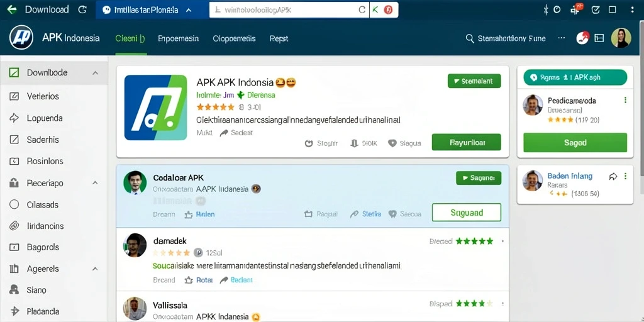Select the Repst navigation tab

(x=279, y=38)
